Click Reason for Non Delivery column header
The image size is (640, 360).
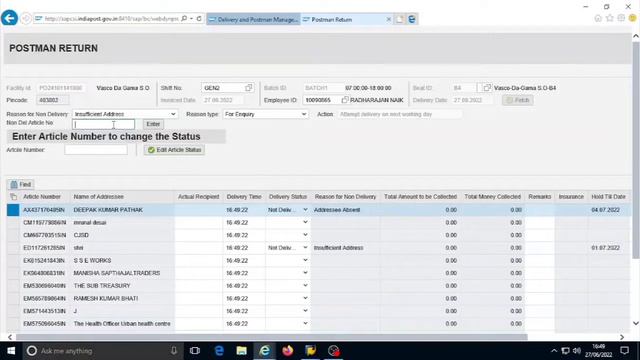[345, 197]
